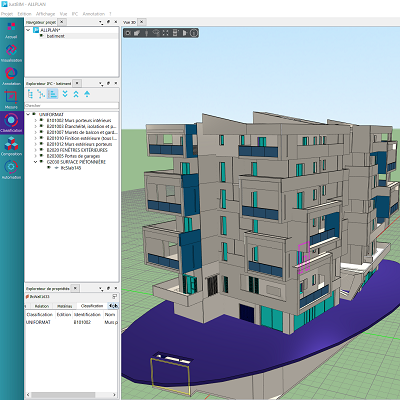Viewport: 400px width, 400px height.
Task: Collapse the G2030 SURFACE PIÉTONNIÈRE node
Action: 36,162
